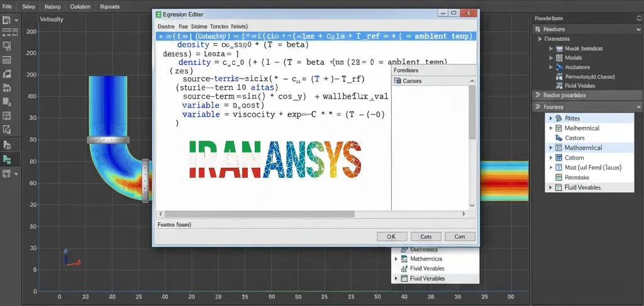Click the Con button
This screenshot has height=306, width=644.
460,237
